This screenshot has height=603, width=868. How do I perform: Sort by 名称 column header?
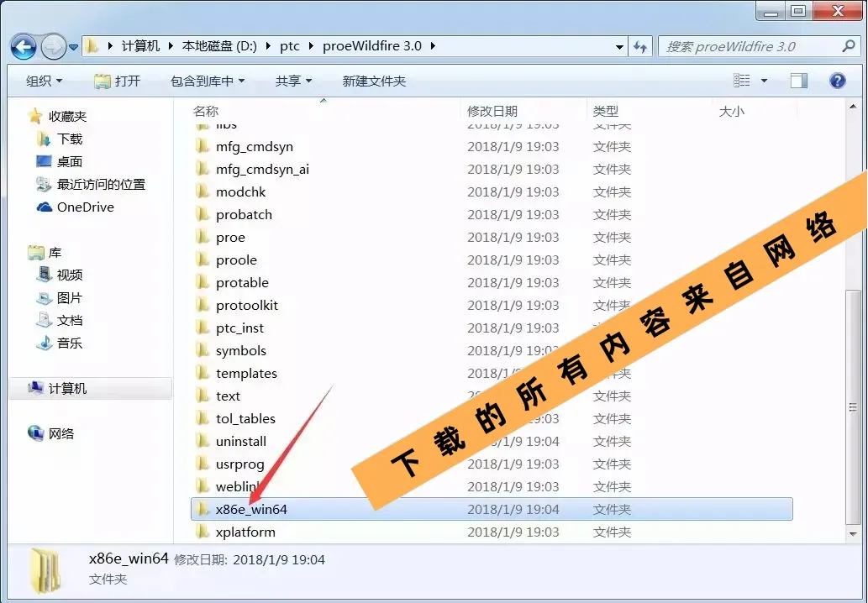[206, 111]
